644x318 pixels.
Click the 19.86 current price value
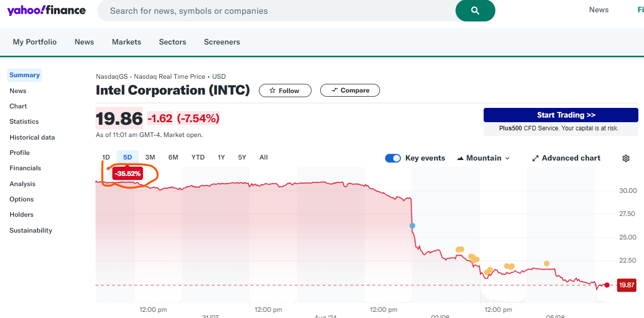pos(120,119)
